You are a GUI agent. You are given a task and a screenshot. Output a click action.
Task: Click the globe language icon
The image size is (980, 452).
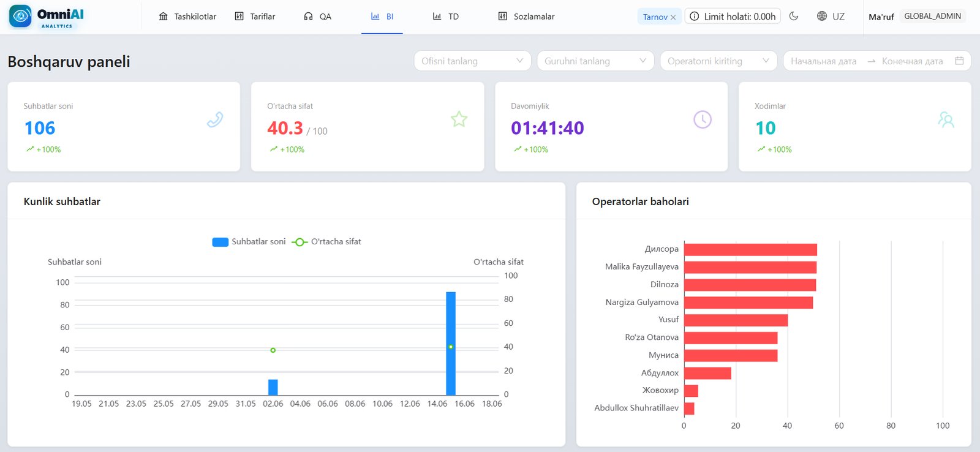[822, 16]
